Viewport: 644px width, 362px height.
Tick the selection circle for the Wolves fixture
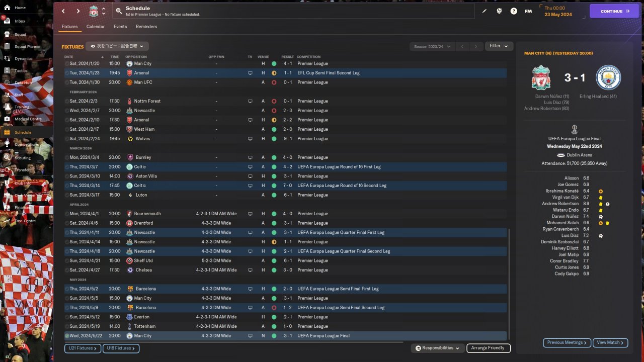pos(67,139)
